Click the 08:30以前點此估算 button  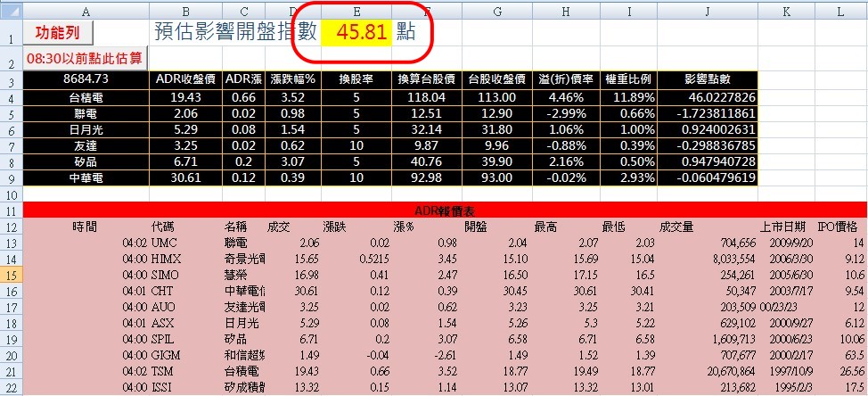(84, 58)
